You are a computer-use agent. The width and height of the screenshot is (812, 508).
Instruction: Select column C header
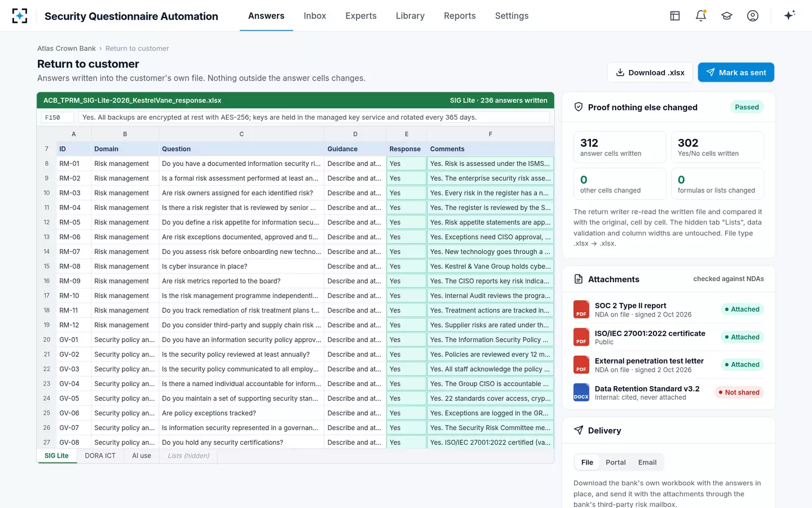tap(241, 134)
